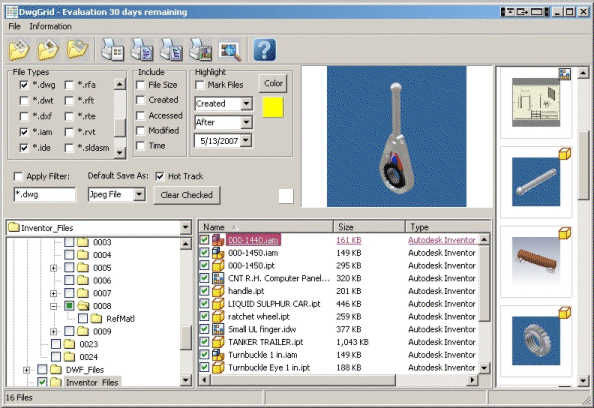The width and height of the screenshot is (594, 408).
Task: Click the second folder toolbar icon
Action: (x=48, y=50)
